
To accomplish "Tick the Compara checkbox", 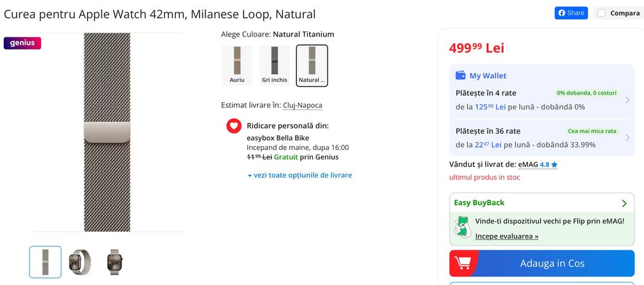I will [601, 13].
